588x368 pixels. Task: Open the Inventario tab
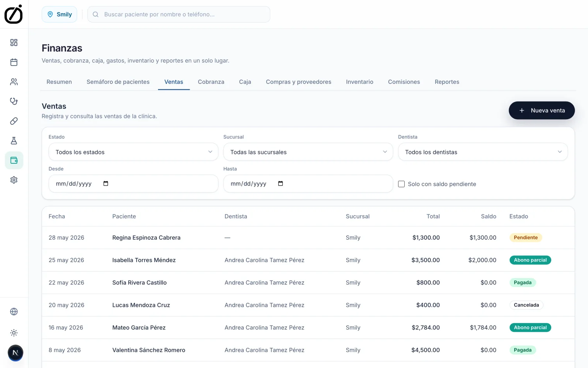(x=359, y=82)
